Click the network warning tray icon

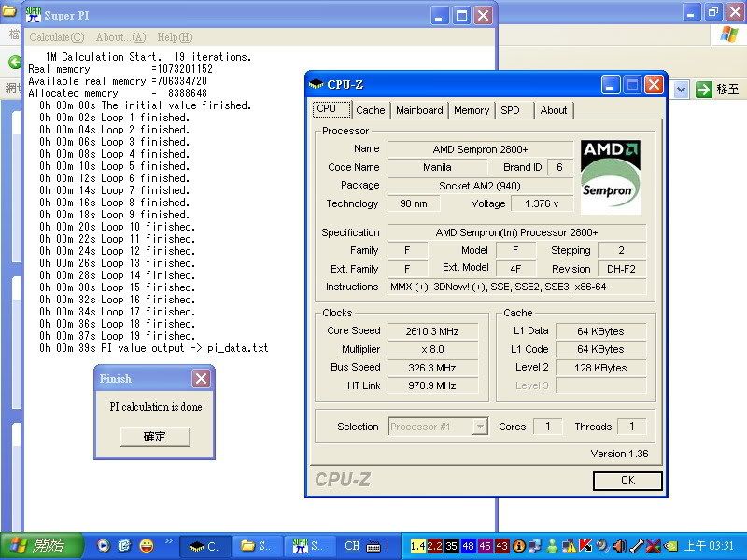(x=569, y=546)
